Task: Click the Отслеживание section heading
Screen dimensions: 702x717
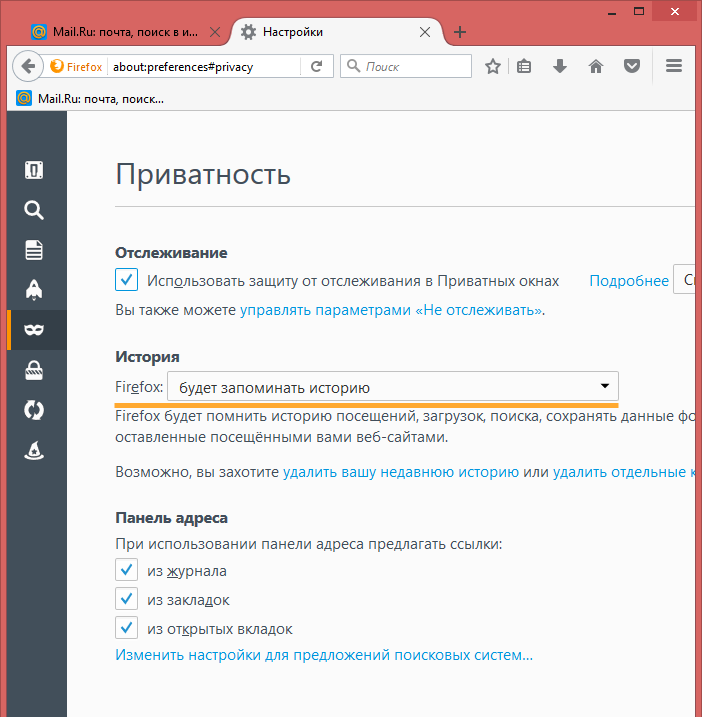Action: (x=171, y=253)
